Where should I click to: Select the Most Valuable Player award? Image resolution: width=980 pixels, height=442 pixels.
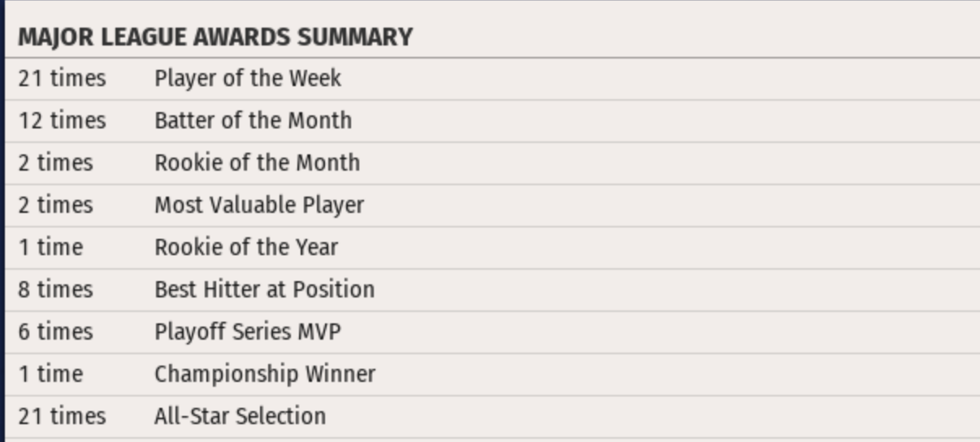(258, 206)
